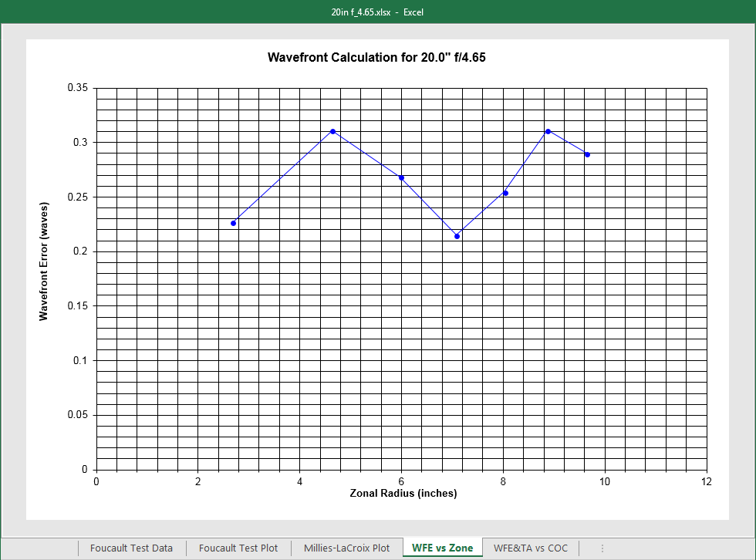Select the lowest data point near radius 7

[x=457, y=236]
